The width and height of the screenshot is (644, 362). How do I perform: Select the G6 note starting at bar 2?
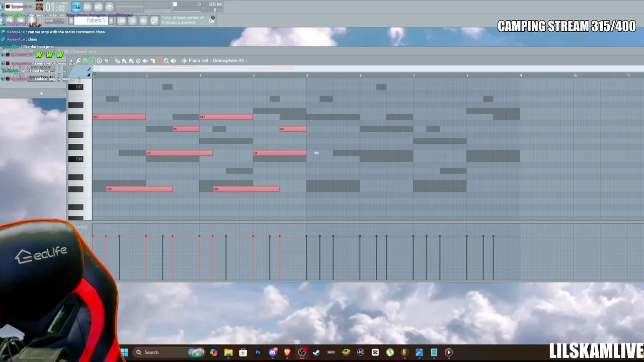pos(179,153)
